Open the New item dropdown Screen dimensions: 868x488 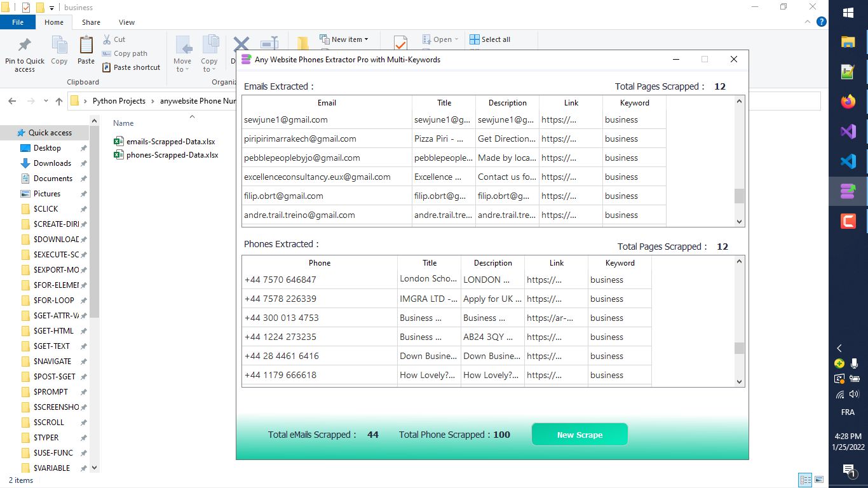344,39
